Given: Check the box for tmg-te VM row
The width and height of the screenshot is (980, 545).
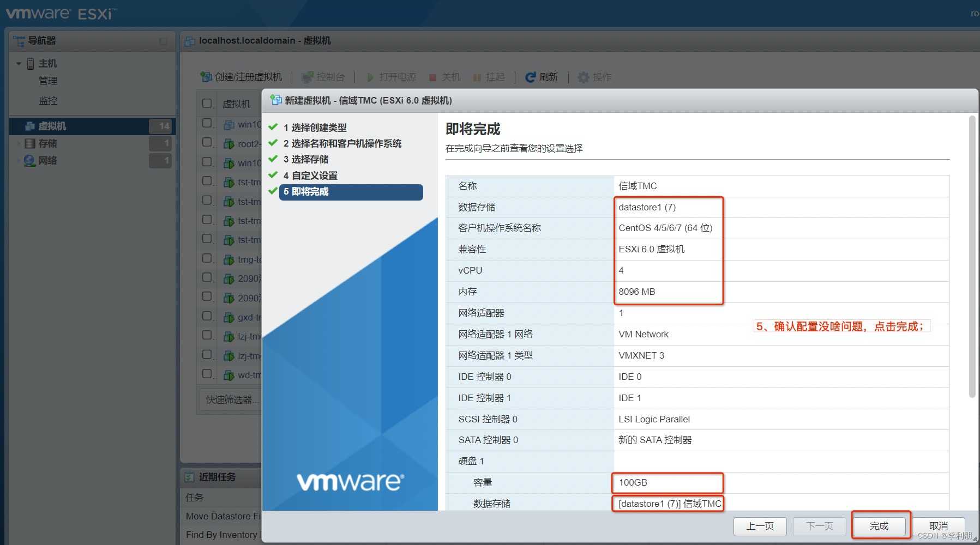Looking at the screenshot, I should point(207,258).
